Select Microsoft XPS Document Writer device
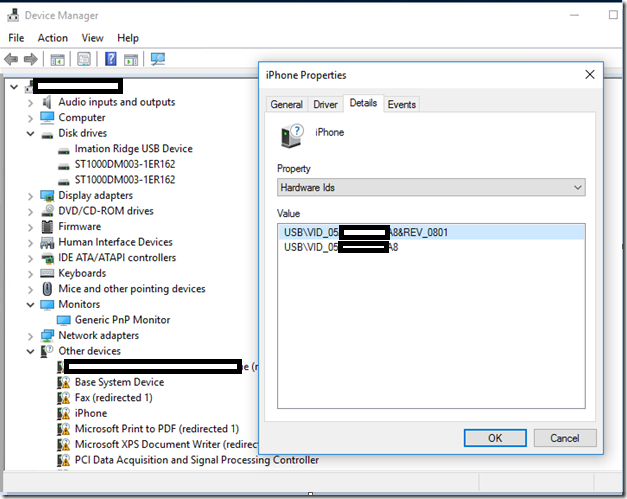This screenshot has height=499, width=627. [x=166, y=445]
